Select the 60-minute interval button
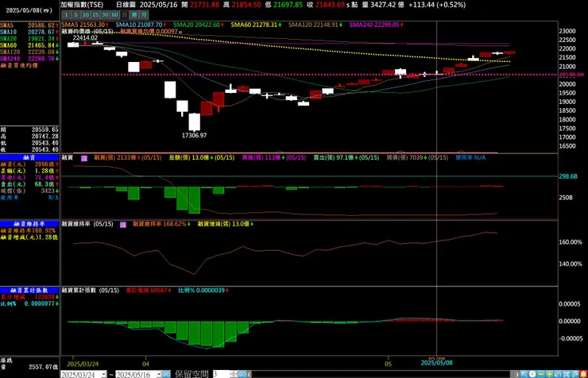 (x=114, y=15)
